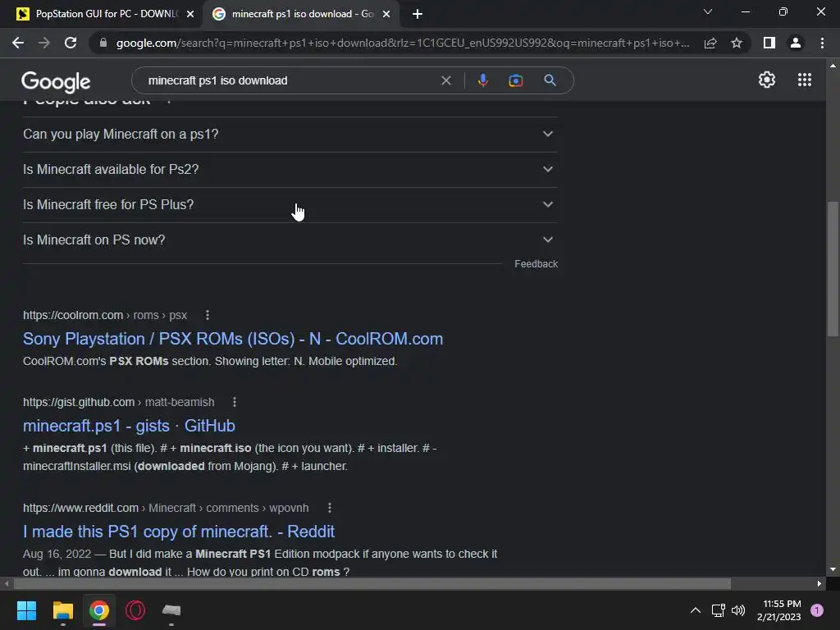
Task: Click the lock icon in address bar
Action: (x=103, y=43)
